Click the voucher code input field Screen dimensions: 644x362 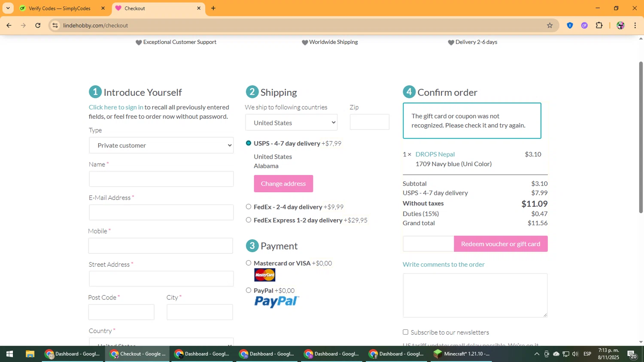tap(428, 244)
